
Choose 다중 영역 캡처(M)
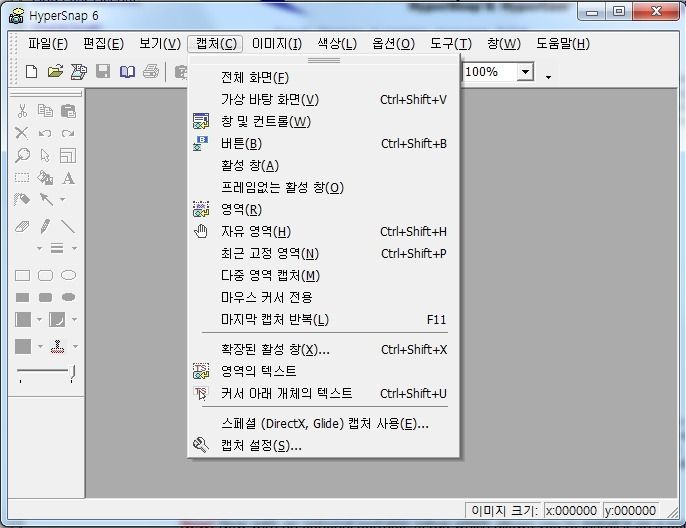(324, 276)
